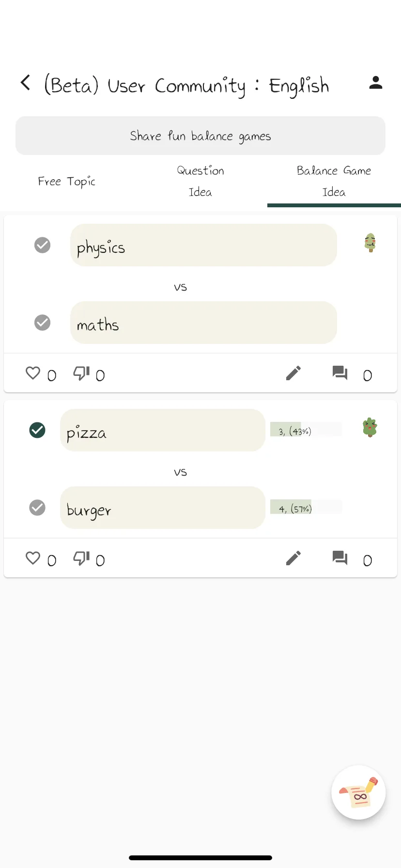Screen dimensions: 401x868
Task: Open the user profile icon
Action: tap(376, 83)
